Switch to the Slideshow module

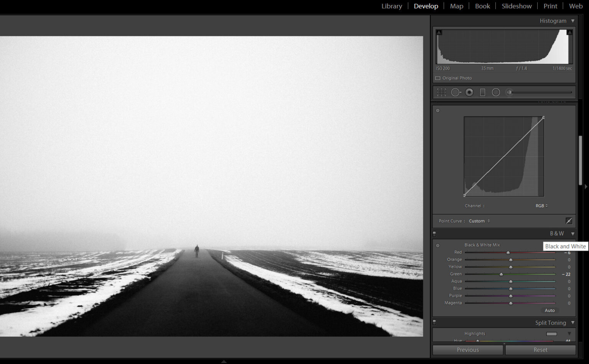pos(517,6)
